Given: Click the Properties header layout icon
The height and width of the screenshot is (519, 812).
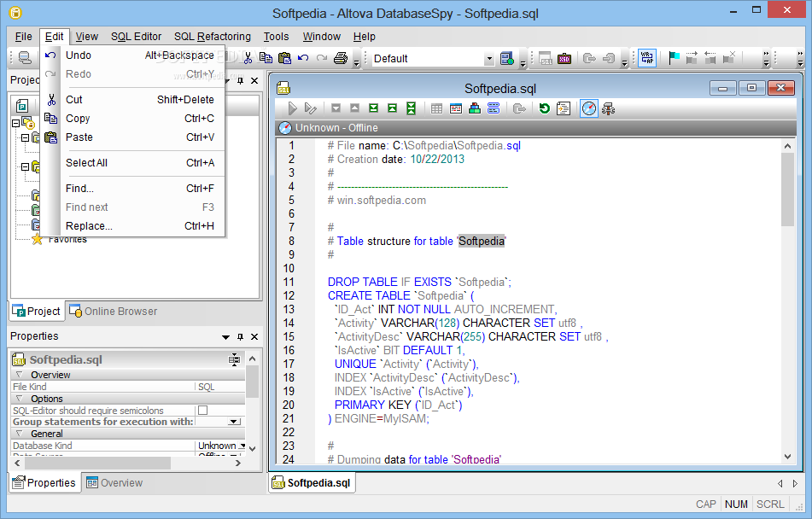Looking at the screenshot, I should (x=234, y=359).
